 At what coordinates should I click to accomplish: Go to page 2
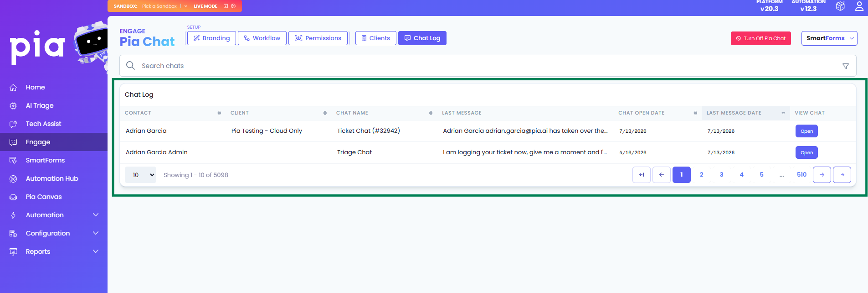click(702, 175)
